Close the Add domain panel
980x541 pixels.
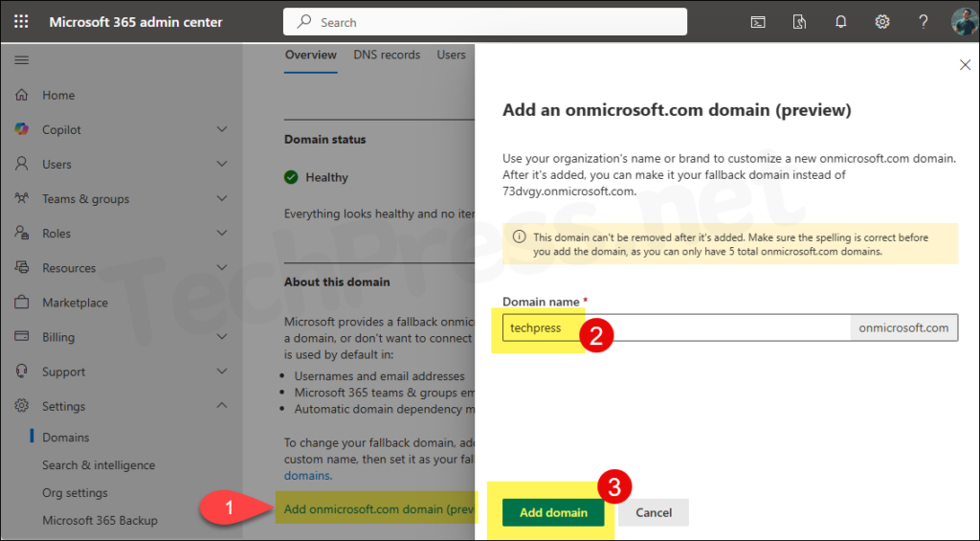tap(965, 65)
